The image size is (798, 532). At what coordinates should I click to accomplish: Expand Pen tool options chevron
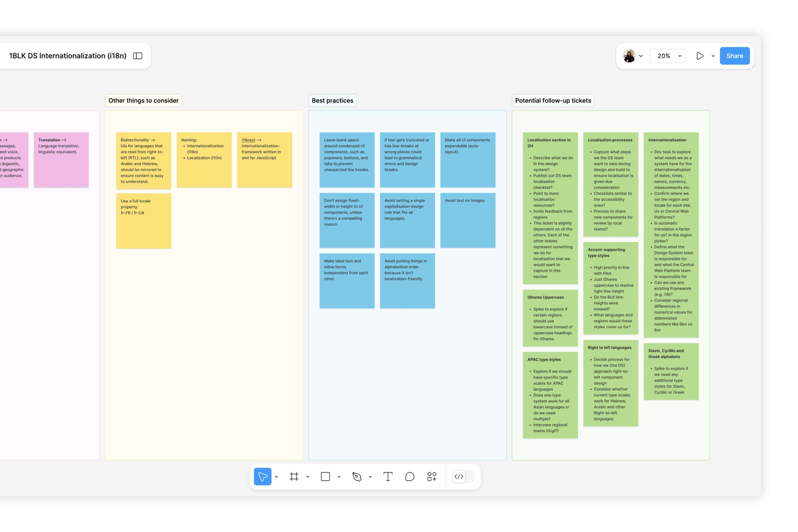pyautogui.click(x=370, y=477)
